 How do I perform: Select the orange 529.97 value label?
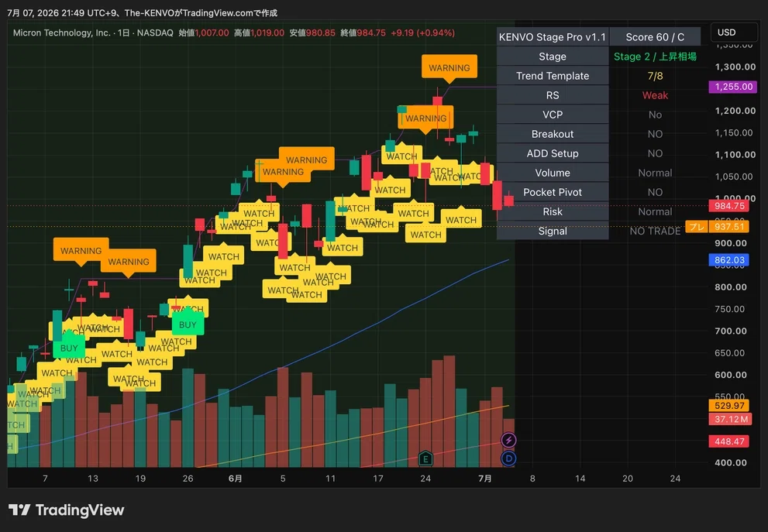pos(729,406)
